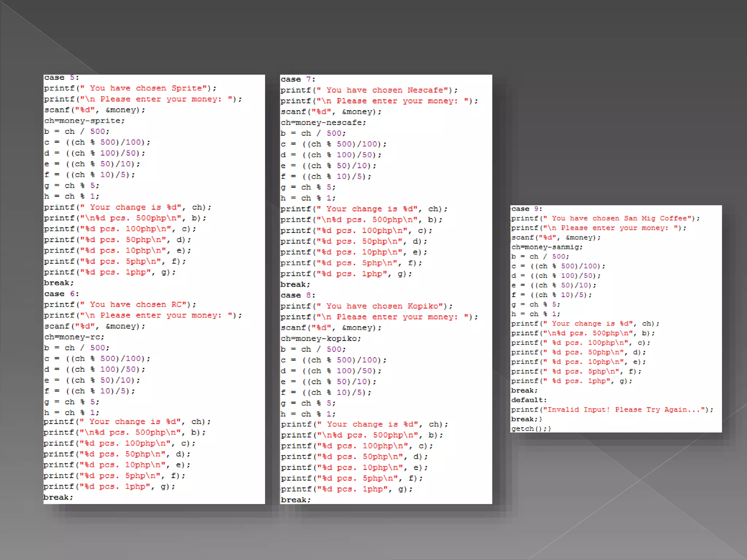Select the code panel containing cases 7 and 8
The height and width of the screenshot is (560, 747).
(x=386, y=289)
